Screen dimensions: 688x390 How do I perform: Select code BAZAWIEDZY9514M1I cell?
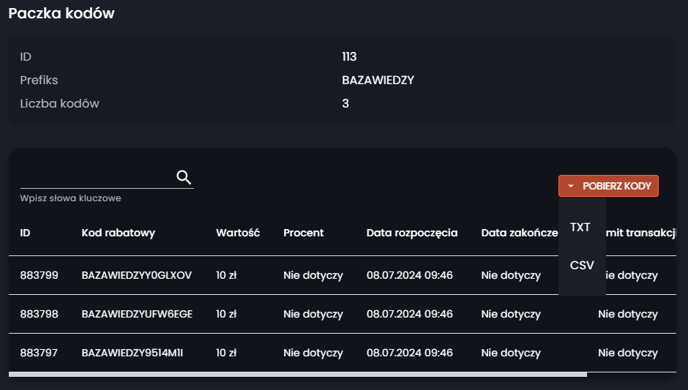tap(132, 353)
